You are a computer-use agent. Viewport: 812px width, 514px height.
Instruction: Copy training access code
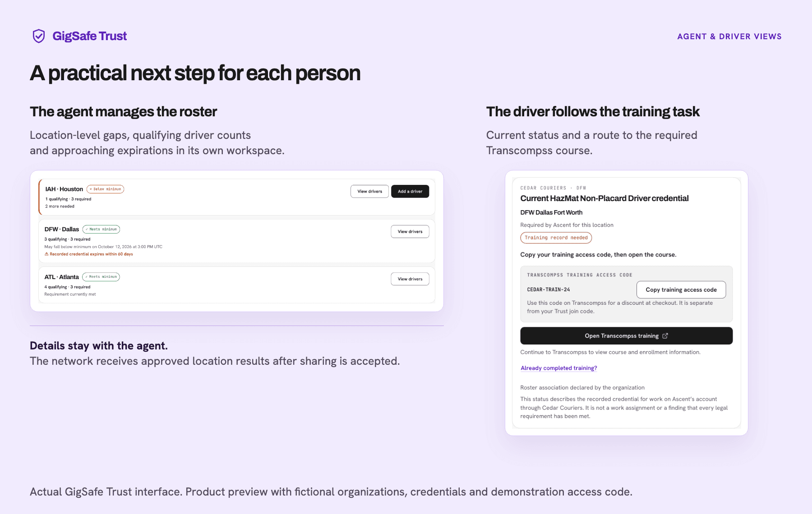[681, 290]
